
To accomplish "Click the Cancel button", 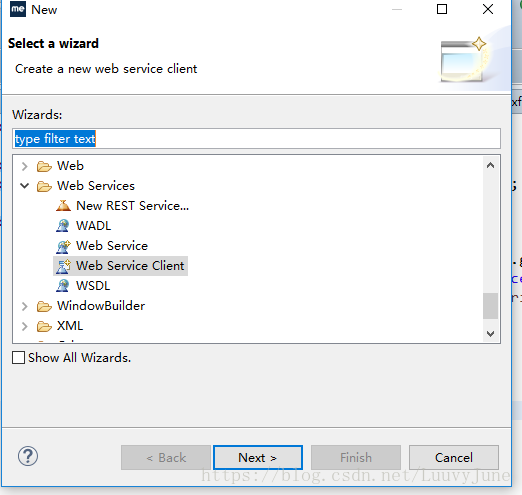I will [x=454, y=457].
